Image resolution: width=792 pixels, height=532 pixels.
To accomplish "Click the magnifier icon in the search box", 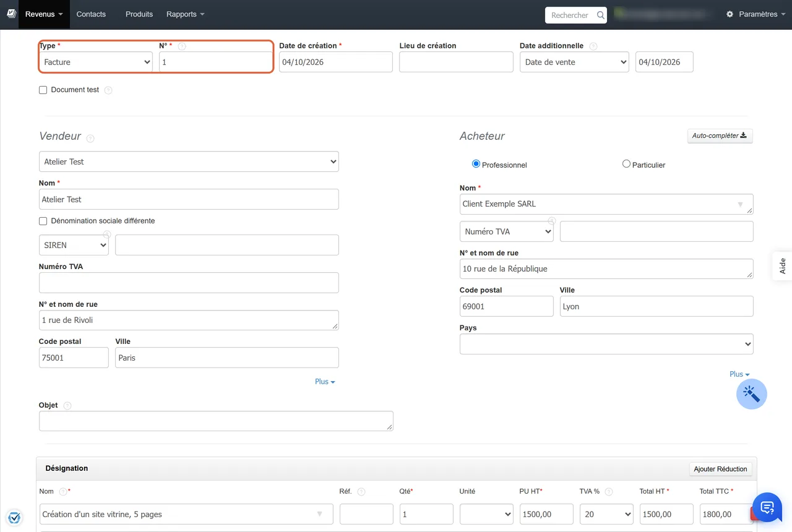I will click(x=600, y=15).
